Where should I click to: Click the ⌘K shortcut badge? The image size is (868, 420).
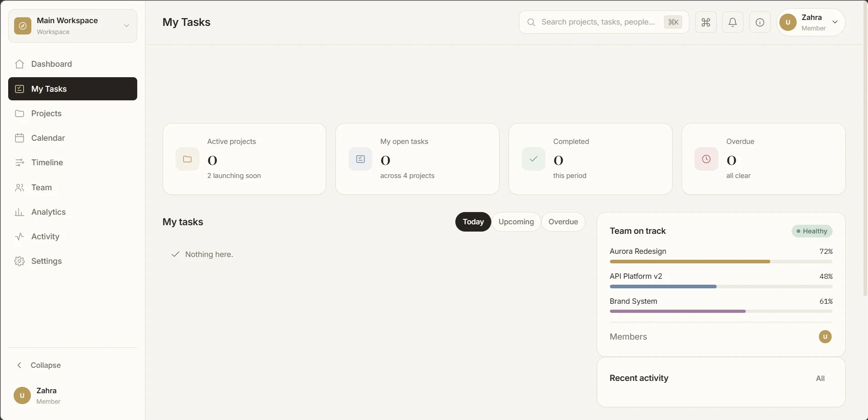pyautogui.click(x=673, y=22)
